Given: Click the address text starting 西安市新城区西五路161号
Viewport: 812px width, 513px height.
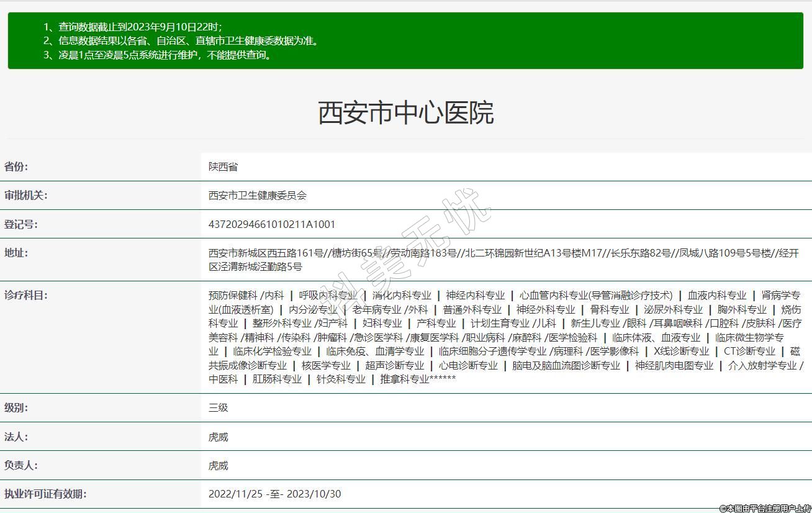Looking at the screenshot, I should (503, 253).
